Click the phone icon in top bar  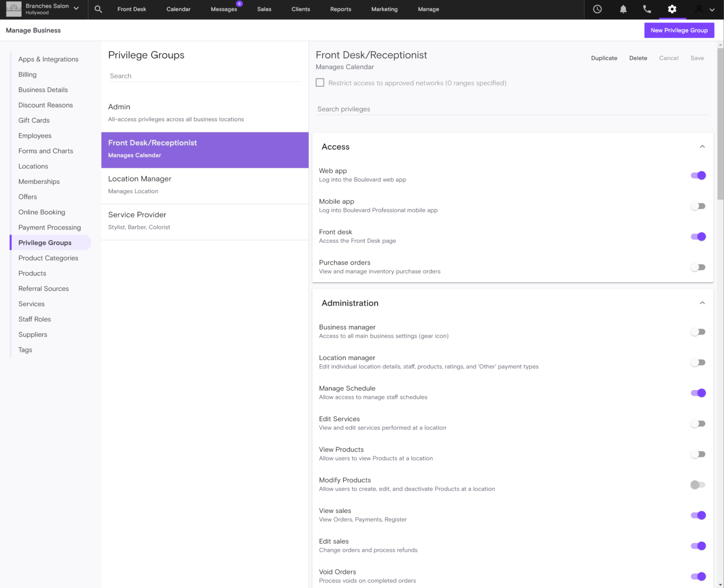point(647,9)
